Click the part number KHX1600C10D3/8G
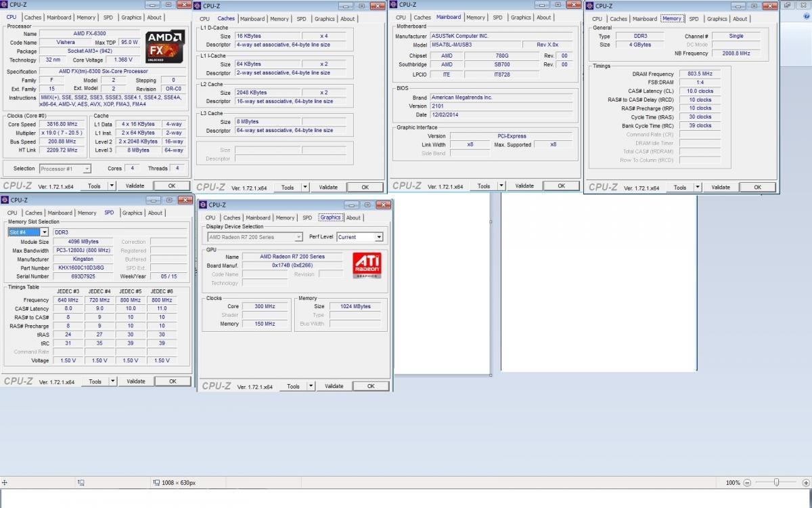 [x=84, y=268]
